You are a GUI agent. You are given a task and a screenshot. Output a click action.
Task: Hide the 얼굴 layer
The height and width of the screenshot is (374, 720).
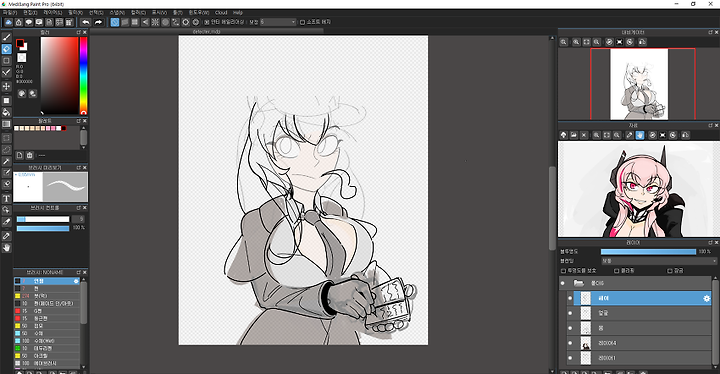570,313
